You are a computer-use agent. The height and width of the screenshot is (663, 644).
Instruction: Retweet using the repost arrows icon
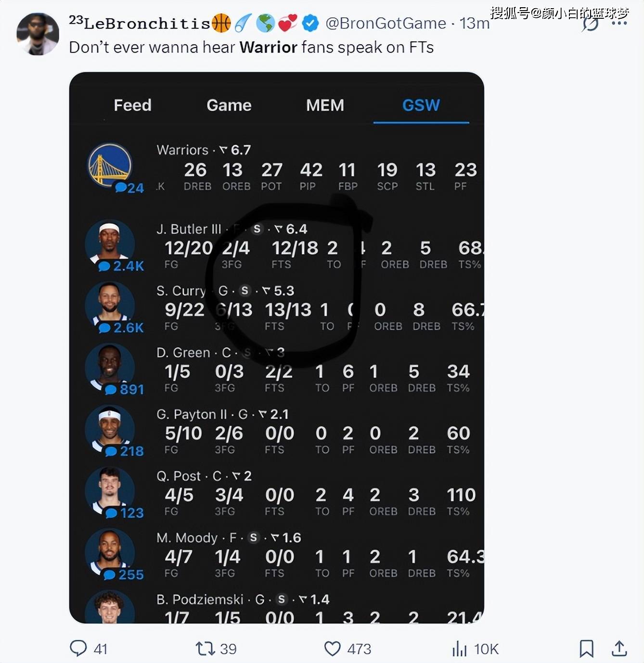point(205,649)
